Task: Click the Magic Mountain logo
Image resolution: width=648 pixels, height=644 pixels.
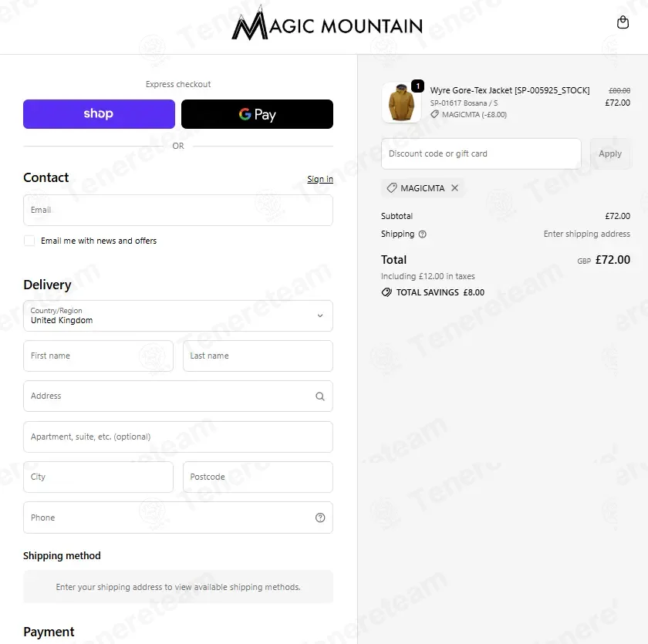Action: (x=327, y=24)
